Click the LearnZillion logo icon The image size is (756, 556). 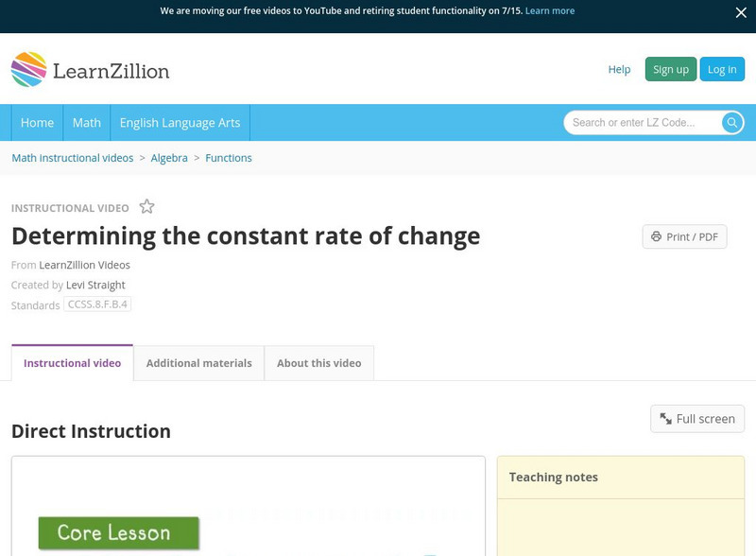pyautogui.click(x=28, y=70)
